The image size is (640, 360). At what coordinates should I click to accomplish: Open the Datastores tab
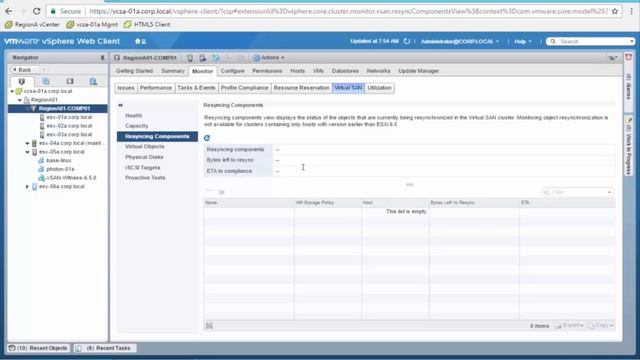(345, 71)
